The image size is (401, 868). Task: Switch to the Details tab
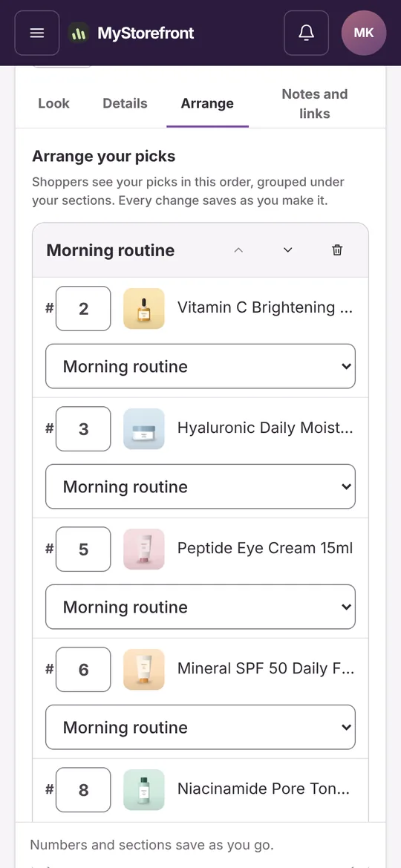point(125,103)
